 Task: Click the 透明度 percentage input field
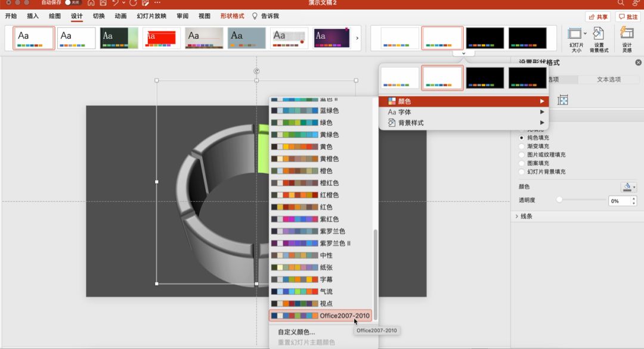pos(619,201)
